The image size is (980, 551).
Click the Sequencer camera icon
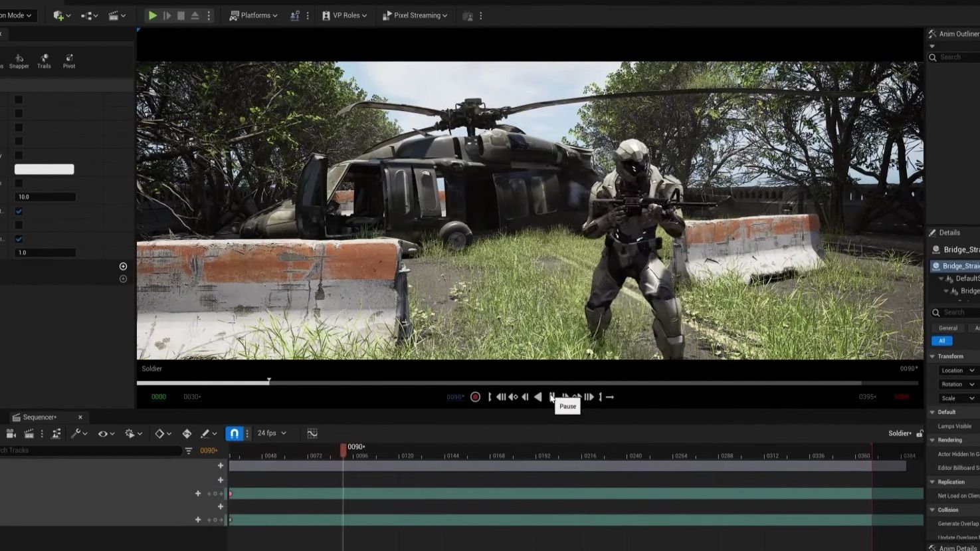[11, 433]
